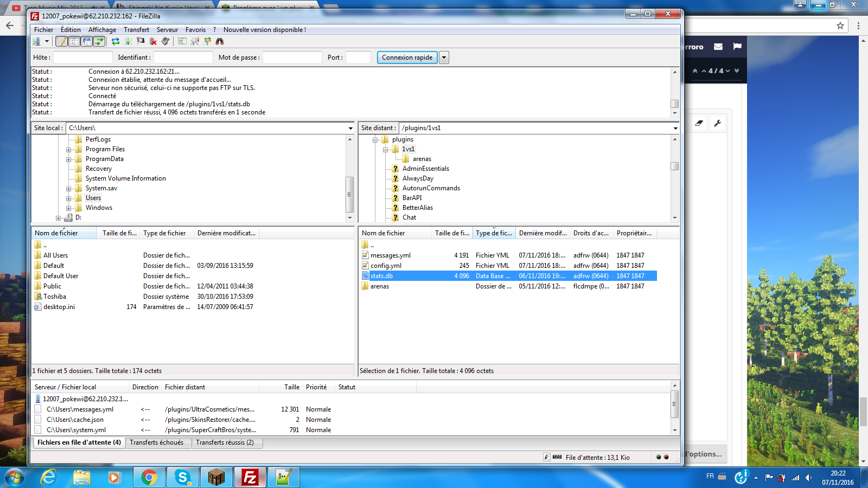868x488 pixels.
Task: Toggle the remote directory tree display
Action: (87, 41)
